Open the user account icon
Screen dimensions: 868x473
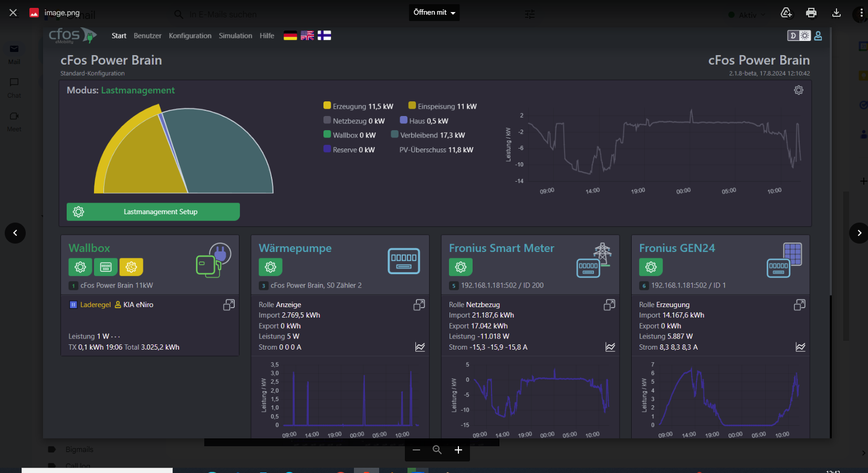pos(818,36)
